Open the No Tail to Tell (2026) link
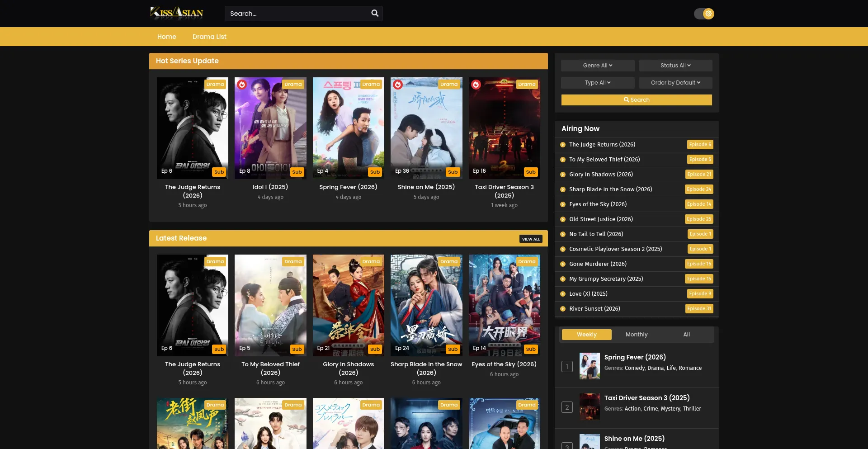 pyautogui.click(x=596, y=234)
